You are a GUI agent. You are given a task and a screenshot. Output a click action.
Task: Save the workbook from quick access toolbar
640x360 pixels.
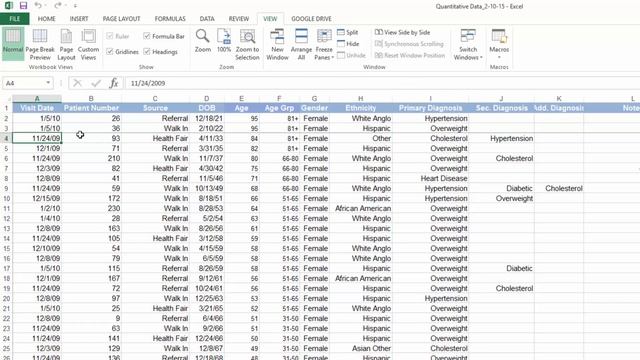click(23, 6)
